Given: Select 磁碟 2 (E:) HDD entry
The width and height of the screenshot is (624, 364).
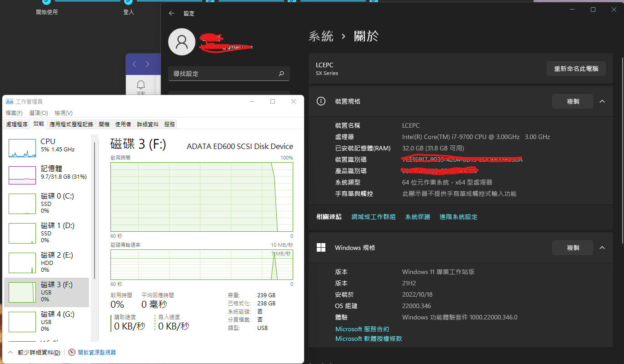Looking at the screenshot, I should tap(46, 262).
